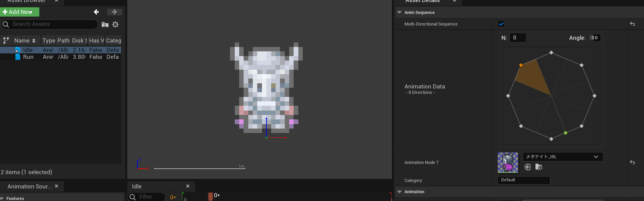This screenshot has height=201, width=644.
Task: Sort assets by the Path column
Action: [x=63, y=40]
